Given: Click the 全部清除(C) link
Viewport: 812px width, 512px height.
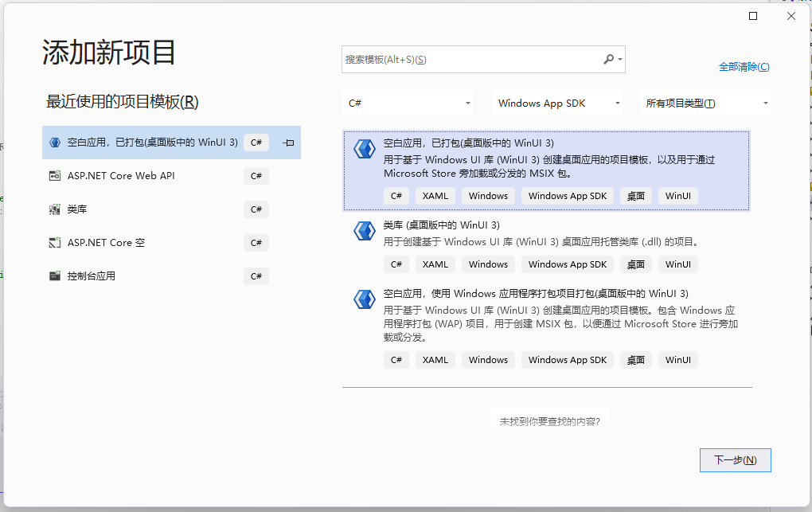Looking at the screenshot, I should click(x=744, y=67).
